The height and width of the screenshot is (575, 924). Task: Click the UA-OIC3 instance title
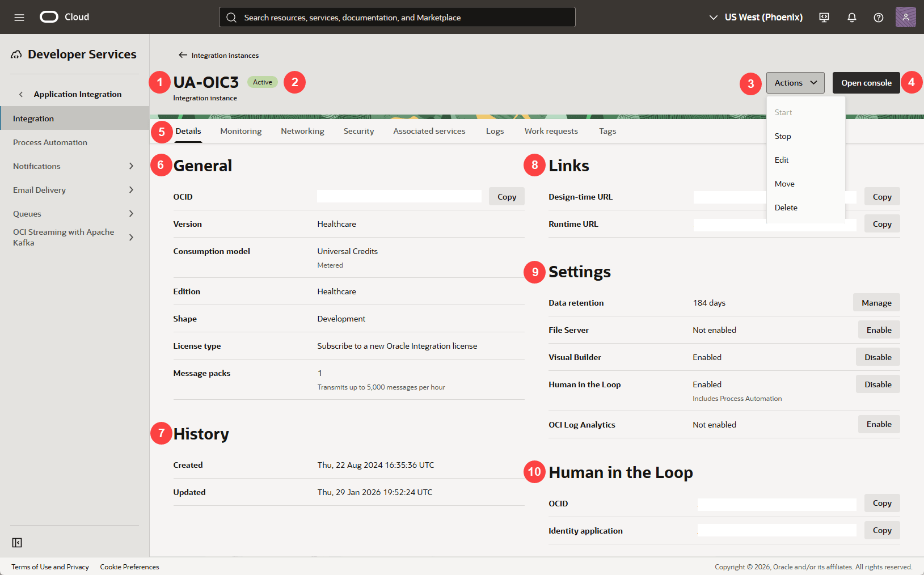tap(206, 82)
